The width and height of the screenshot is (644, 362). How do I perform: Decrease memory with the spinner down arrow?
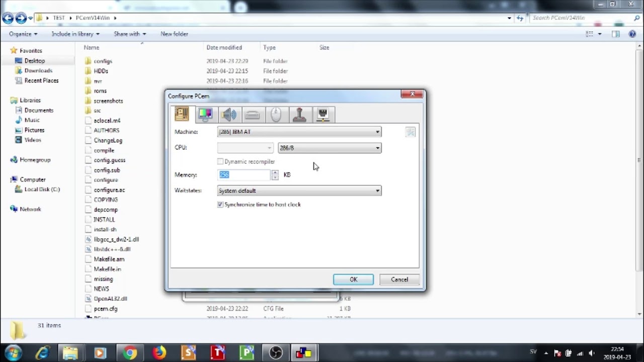point(275,177)
